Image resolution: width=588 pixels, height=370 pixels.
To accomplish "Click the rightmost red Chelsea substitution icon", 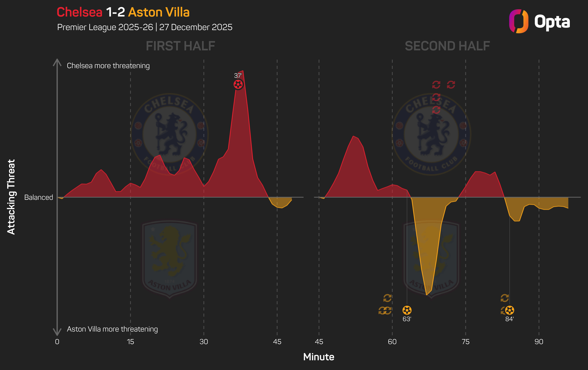I will 451,85.
